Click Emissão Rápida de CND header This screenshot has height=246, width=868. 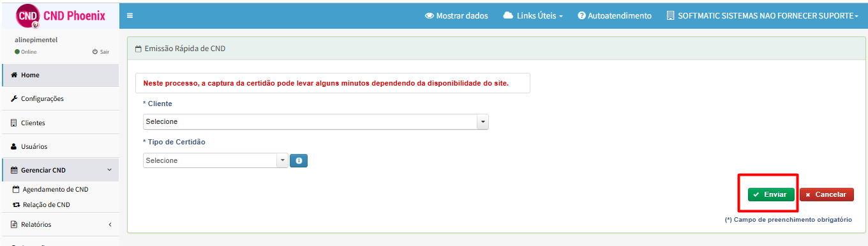tap(185, 49)
